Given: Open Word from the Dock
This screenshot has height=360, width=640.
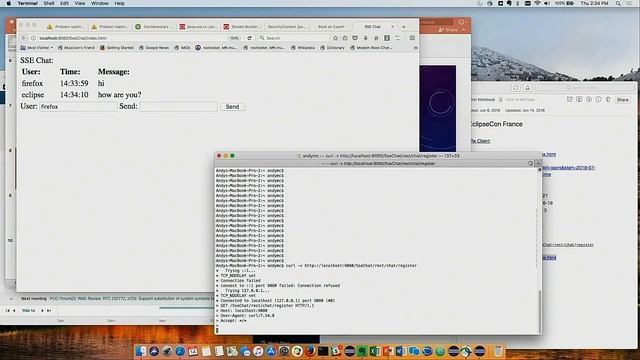Looking at the screenshot, I should 400,351.
